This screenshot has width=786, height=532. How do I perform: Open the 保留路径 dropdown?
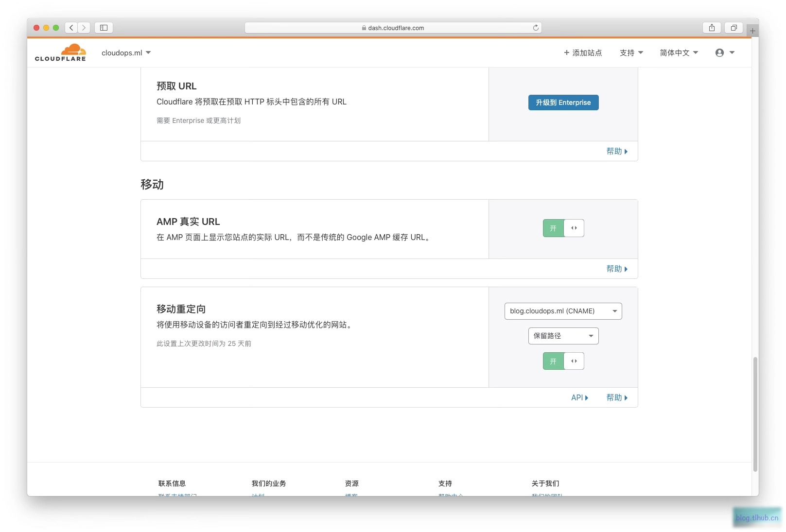click(563, 336)
